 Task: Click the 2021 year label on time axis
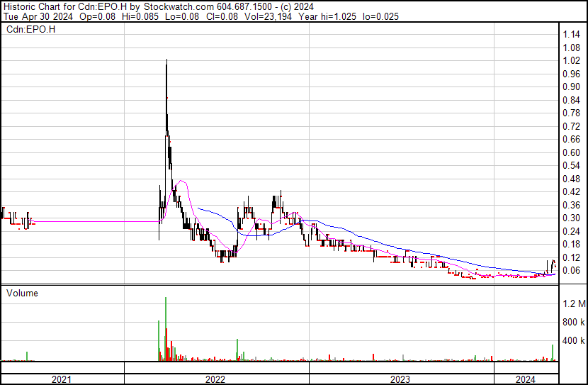61,379
